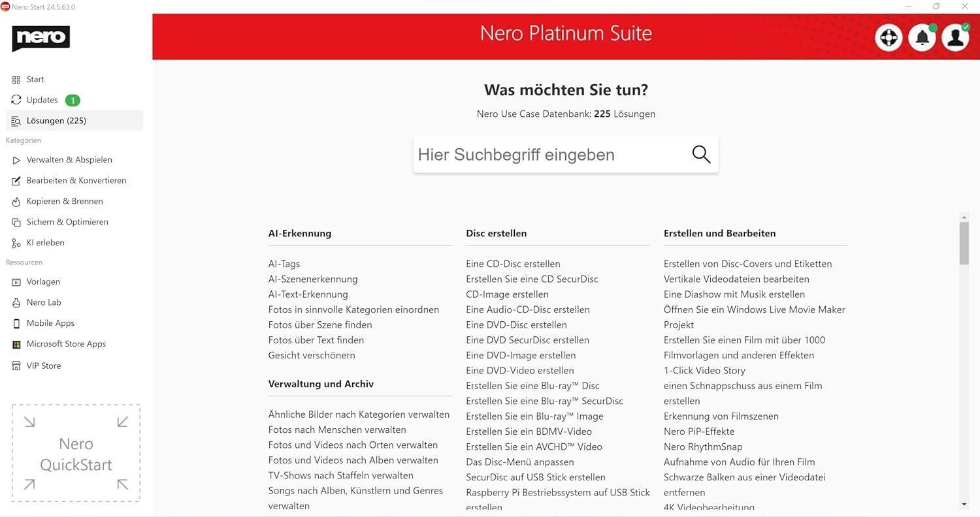Click the magnifying glass search icon
Viewport: 980px width, 517px height.
tap(701, 155)
